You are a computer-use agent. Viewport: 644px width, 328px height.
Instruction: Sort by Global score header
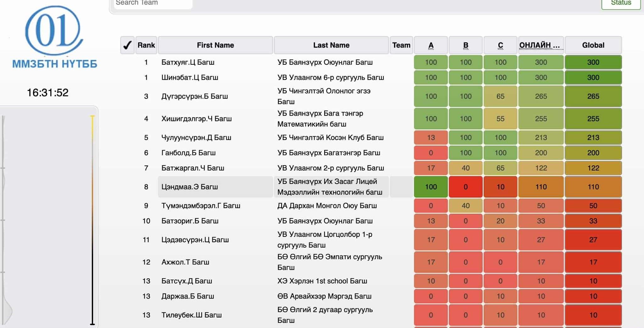pyautogui.click(x=593, y=45)
